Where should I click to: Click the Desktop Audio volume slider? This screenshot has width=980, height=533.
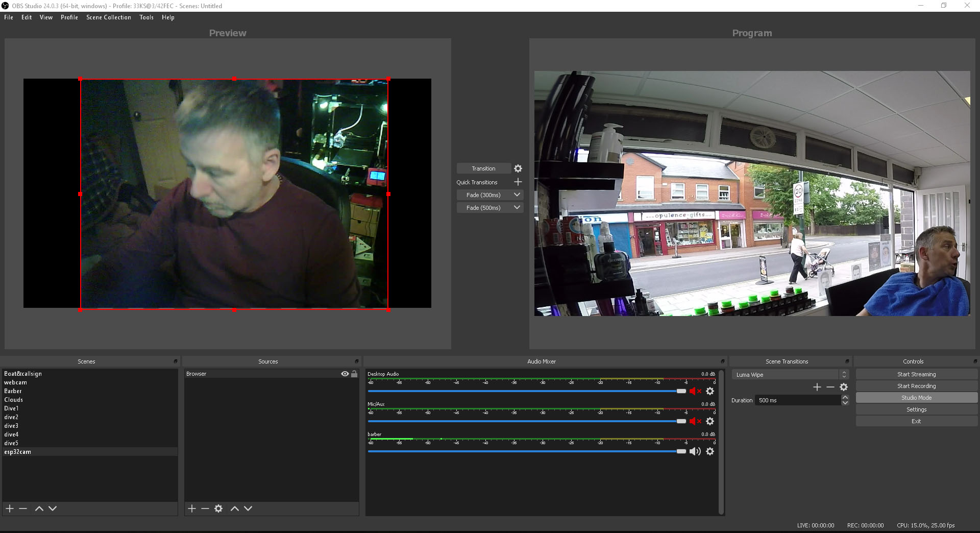[527, 391]
